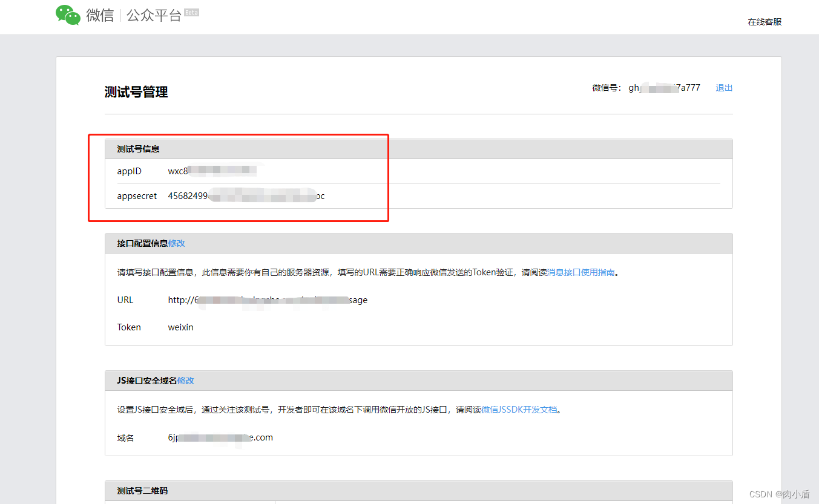This screenshot has height=504, width=819.
Task: Select the URL label
Action: point(125,300)
